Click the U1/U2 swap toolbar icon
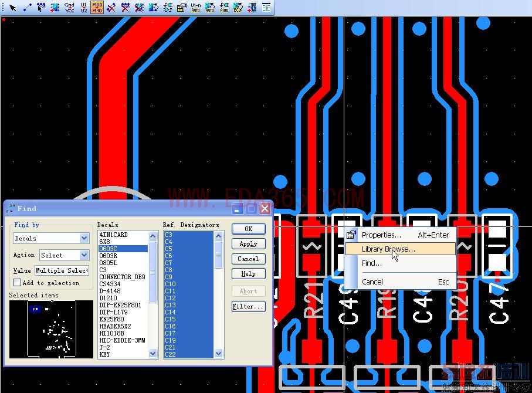This screenshot has height=393, width=532. point(83,8)
